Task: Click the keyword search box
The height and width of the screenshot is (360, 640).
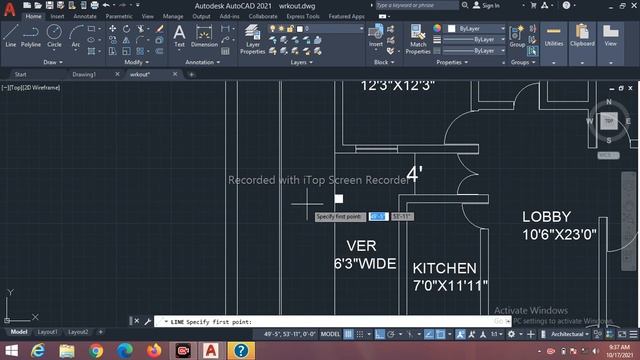Action: pyautogui.click(x=417, y=5)
